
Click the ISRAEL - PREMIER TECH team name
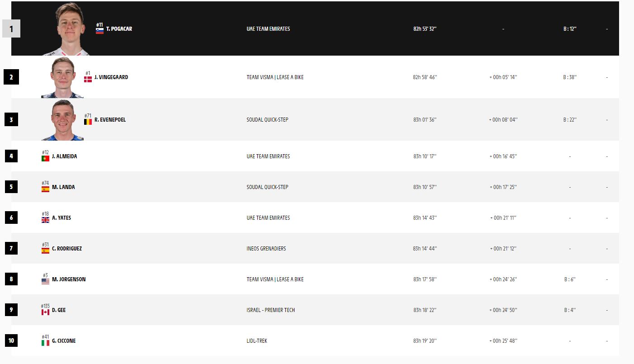click(x=270, y=310)
